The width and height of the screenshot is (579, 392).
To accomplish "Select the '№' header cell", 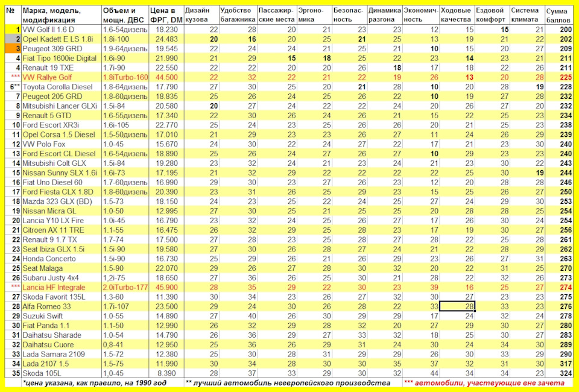I will [13, 15].
